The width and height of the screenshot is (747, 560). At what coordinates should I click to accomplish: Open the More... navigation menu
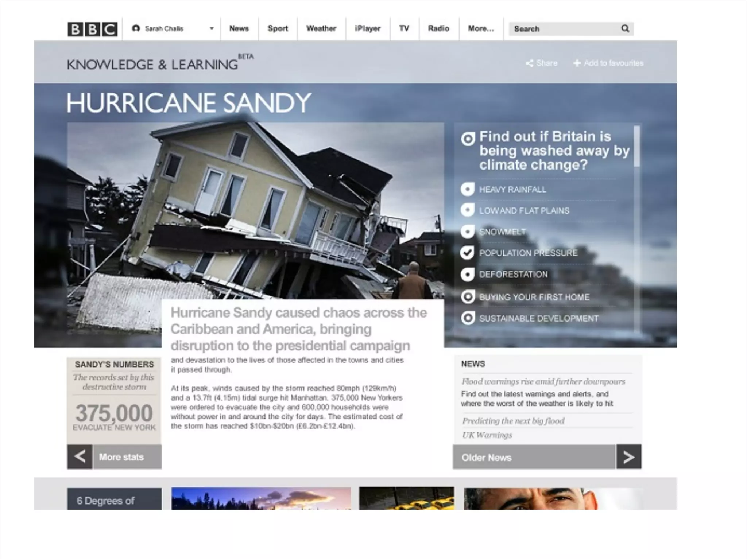tap(481, 28)
